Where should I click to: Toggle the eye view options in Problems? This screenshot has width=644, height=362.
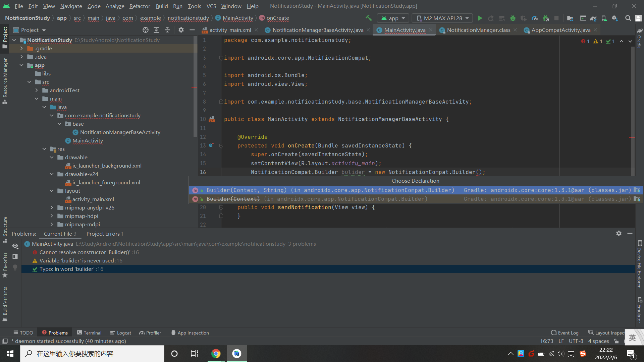tap(15, 246)
